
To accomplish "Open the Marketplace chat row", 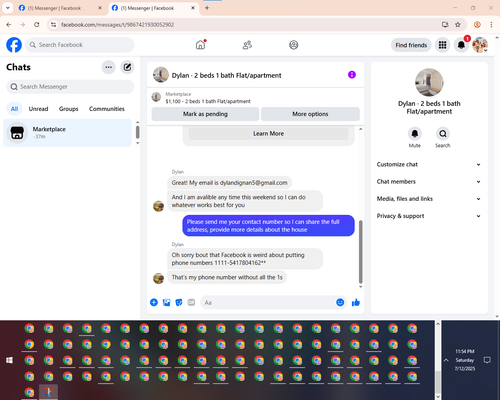I will [67, 133].
